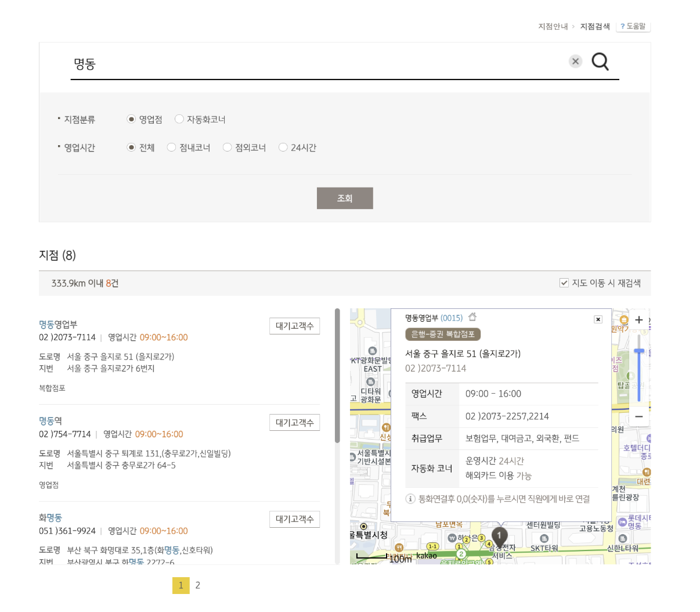Open the ? 도움말 help link
The image size is (700, 612).
[x=633, y=26]
